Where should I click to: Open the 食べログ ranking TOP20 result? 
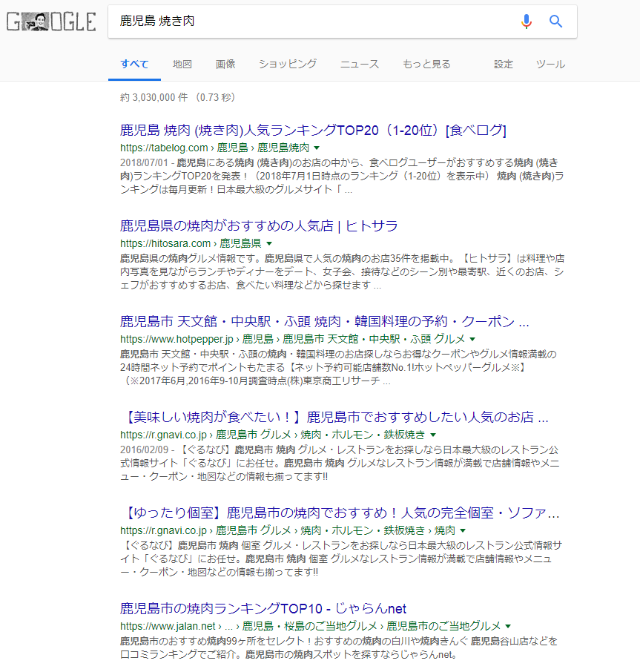tap(313, 131)
